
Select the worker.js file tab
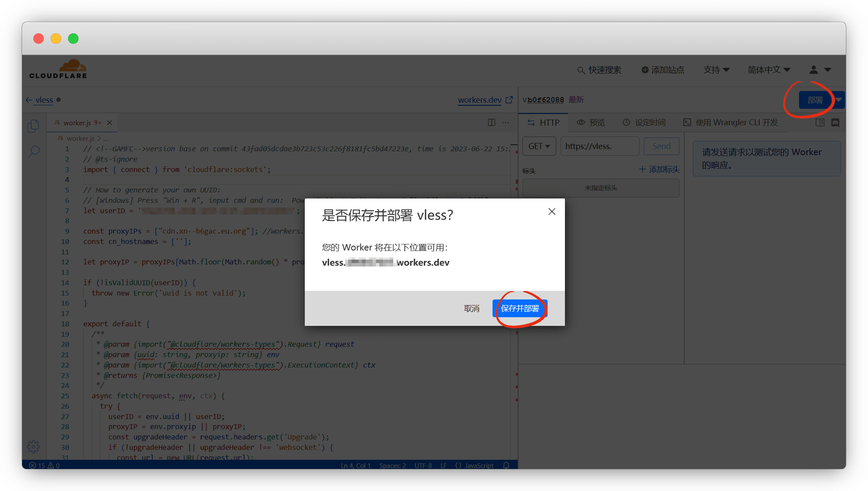tap(82, 123)
